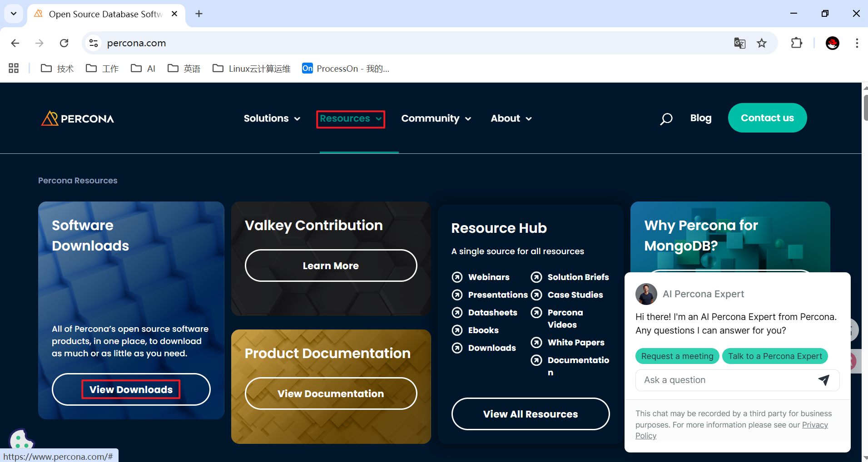868x462 pixels.
Task: Bookmark this page with the star icon
Action: [762, 43]
